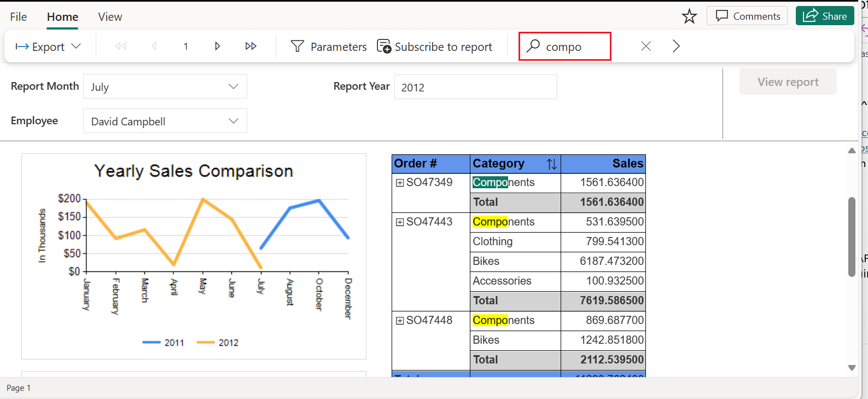
Task: Click the Page 1 status label
Action: [19, 388]
